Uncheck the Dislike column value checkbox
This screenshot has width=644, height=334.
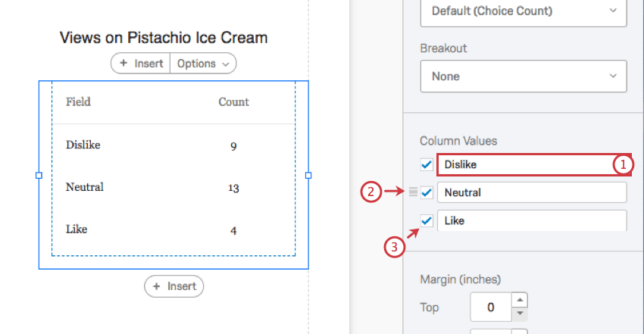pos(427,164)
